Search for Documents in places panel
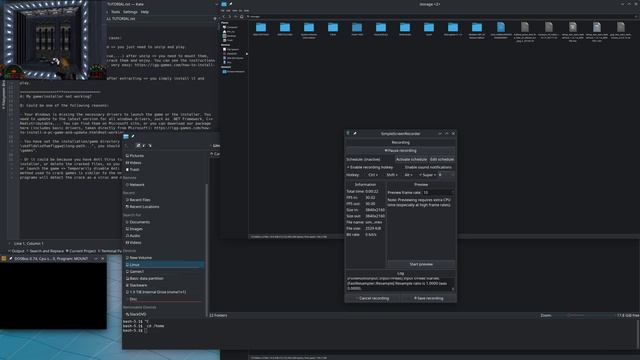The width and height of the screenshot is (640, 360). tap(138, 222)
